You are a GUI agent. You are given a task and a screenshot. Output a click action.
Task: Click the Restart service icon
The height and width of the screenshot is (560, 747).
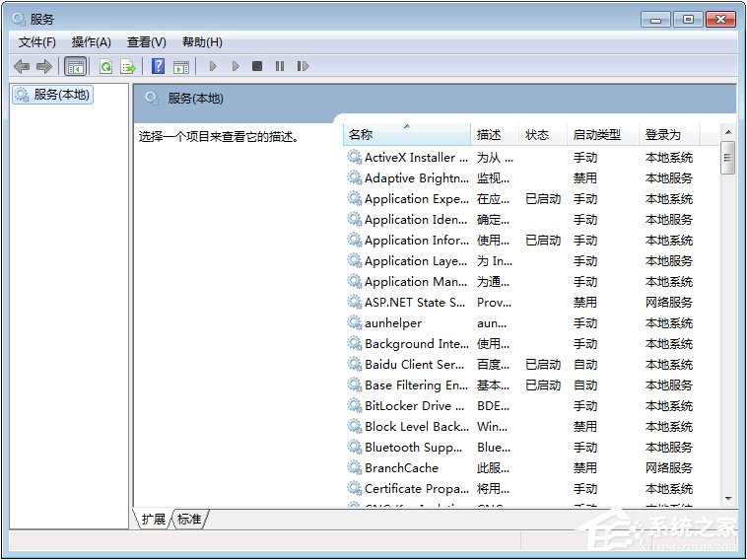(x=303, y=66)
